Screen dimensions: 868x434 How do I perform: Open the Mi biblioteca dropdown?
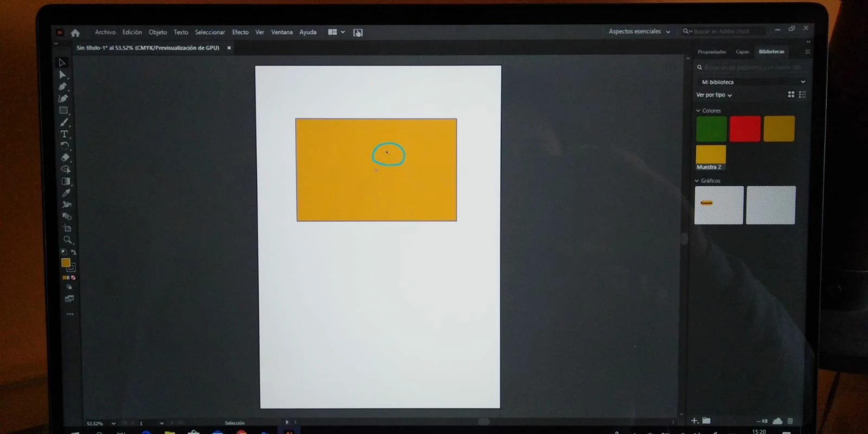(x=752, y=82)
